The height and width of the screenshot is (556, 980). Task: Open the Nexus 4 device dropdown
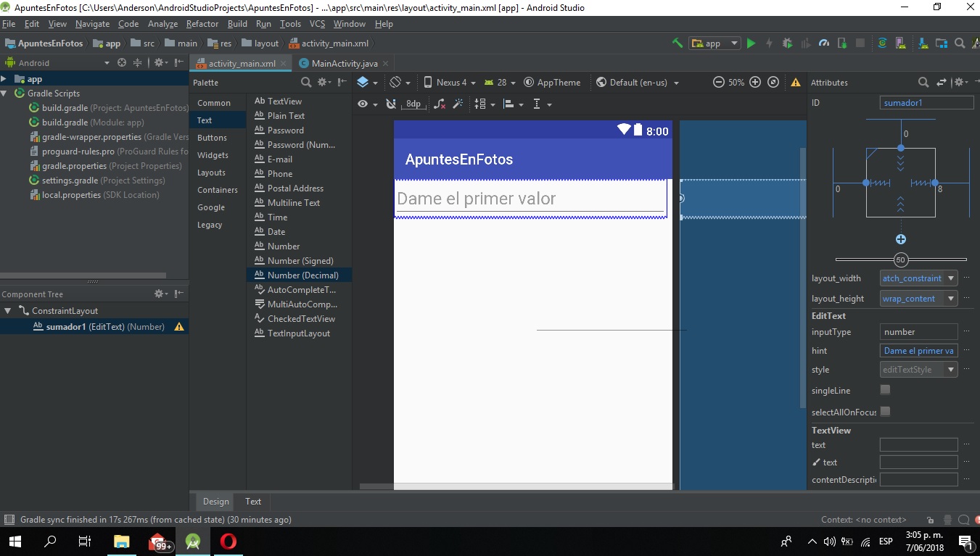tap(449, 83)
